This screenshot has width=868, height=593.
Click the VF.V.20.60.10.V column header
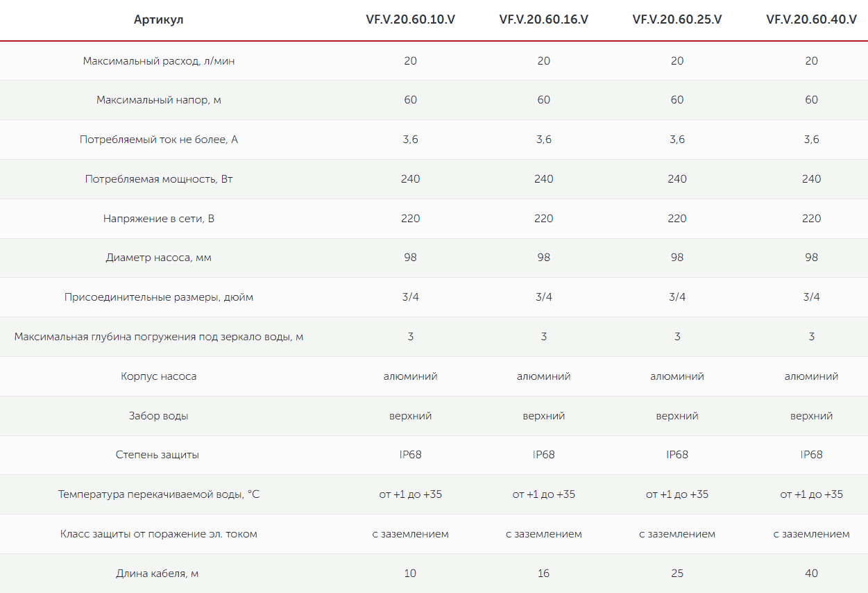(x=411, y=19)
